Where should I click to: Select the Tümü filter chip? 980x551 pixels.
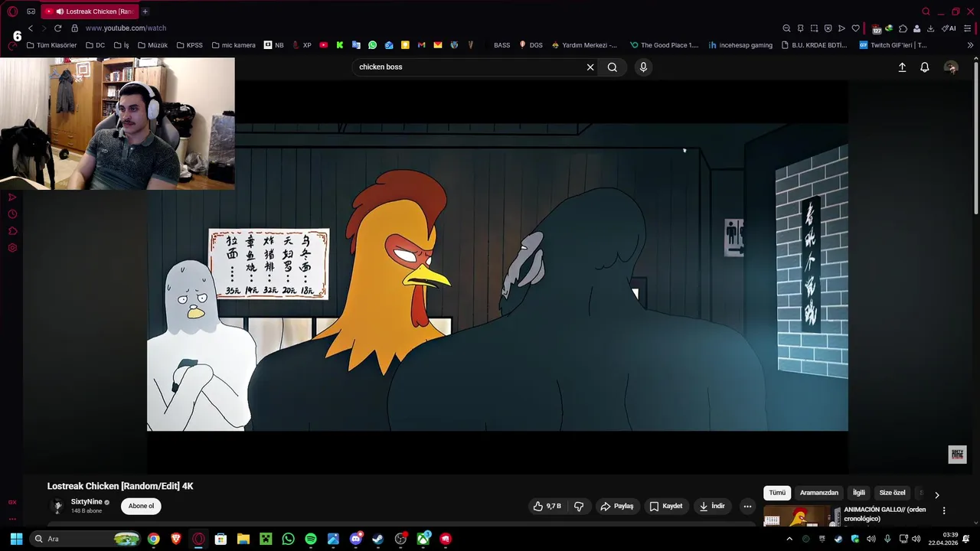777,493
